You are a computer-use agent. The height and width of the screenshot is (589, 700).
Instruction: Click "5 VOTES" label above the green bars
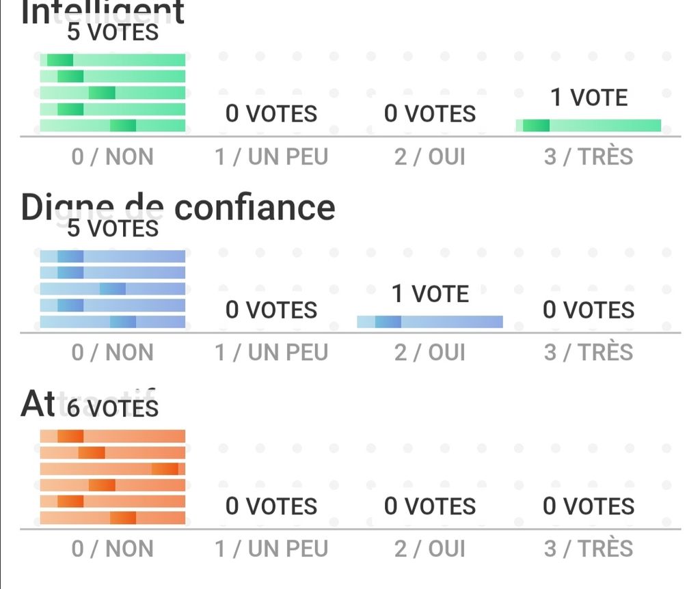(x=113, y=32)
